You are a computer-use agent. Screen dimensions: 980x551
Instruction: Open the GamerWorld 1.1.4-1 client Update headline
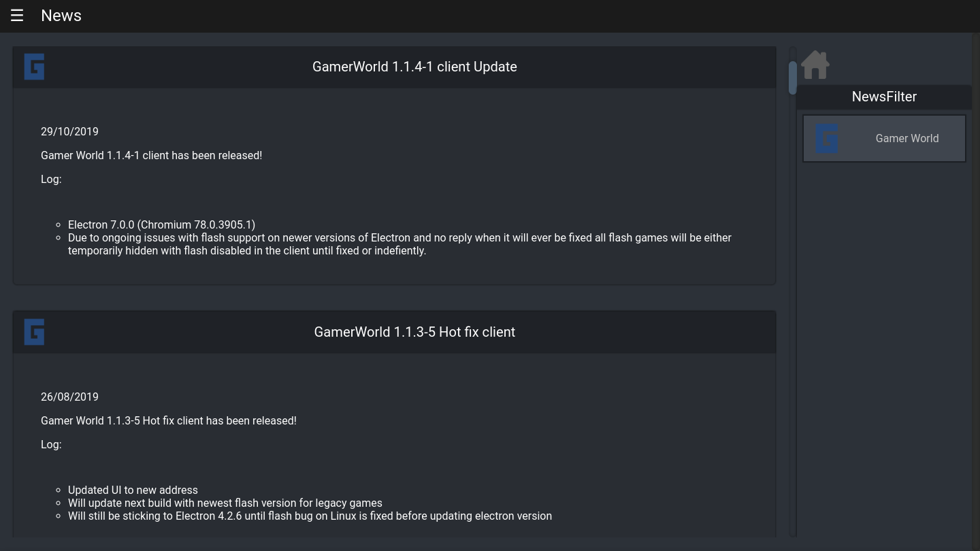(414, 67)
